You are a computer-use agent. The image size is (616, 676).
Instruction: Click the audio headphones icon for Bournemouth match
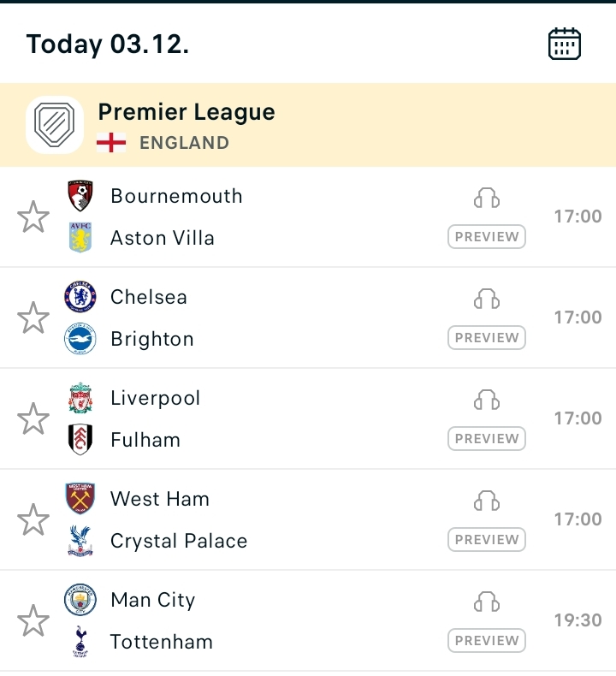(487, 198)
